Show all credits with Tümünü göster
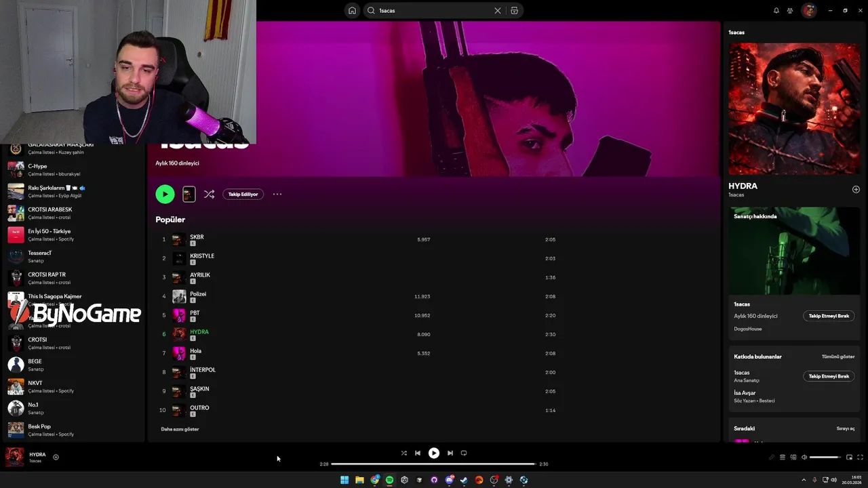This screenshot has width=868, height=488. pos(838,357)
